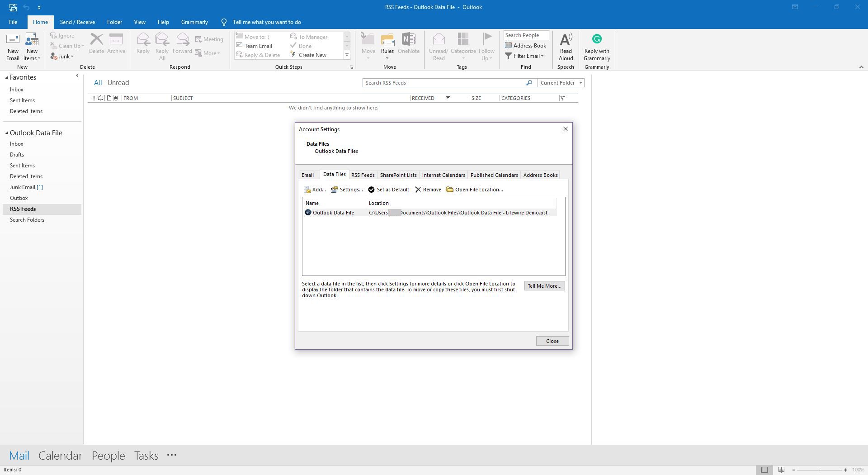Open the Junk Email folder
Image resolution: width=868 pixels, height=475 pixels.
(x=26, y=187)
